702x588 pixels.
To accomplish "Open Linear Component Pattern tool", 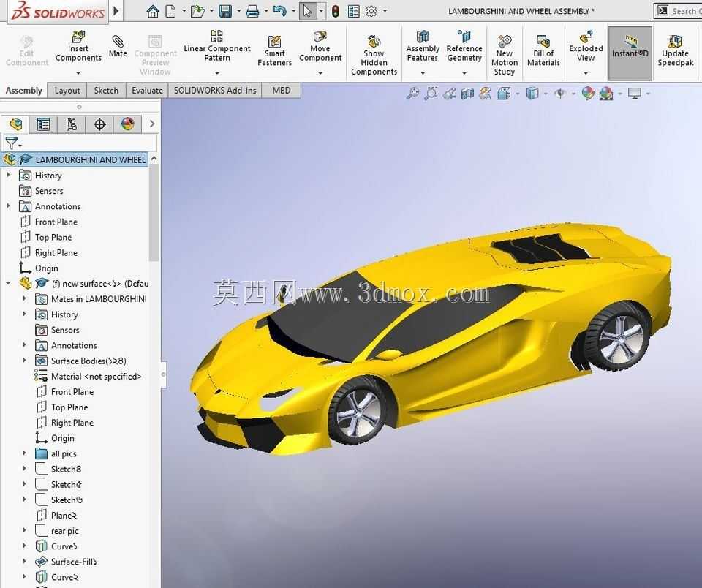I will click(216, 47).
